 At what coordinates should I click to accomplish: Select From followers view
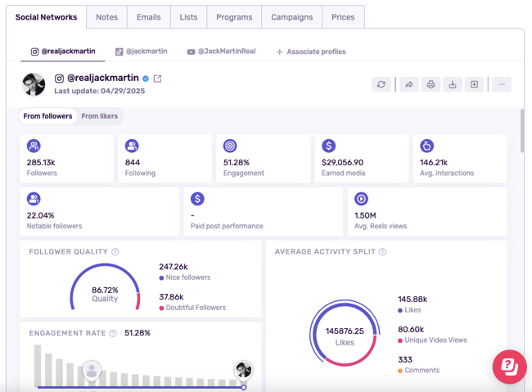[47, 116]
